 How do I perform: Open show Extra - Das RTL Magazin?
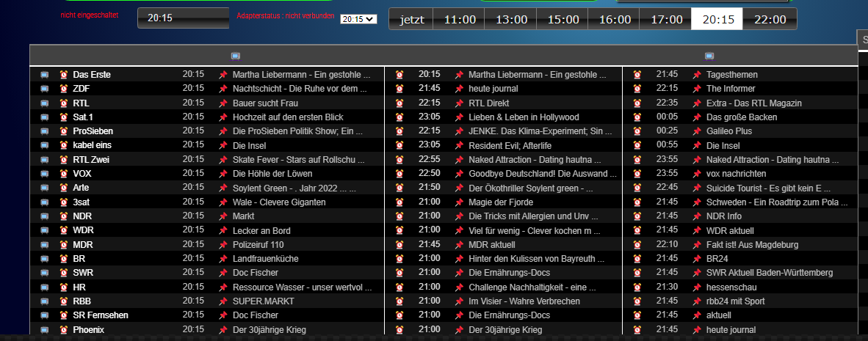[754, 103]
